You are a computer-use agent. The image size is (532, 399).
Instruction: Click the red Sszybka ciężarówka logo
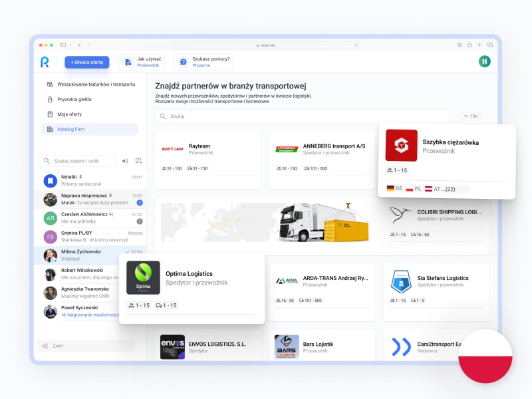pyautogui.click(x=402, y=145)
